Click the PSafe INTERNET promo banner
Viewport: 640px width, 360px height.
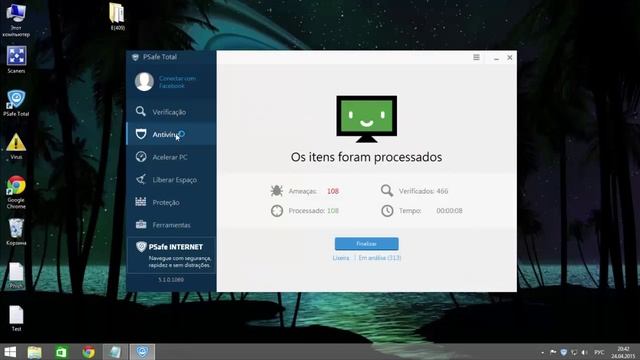[171, 255]
